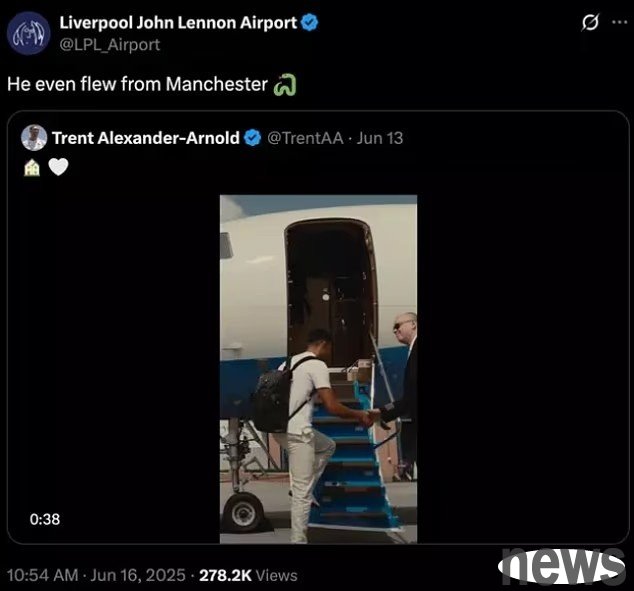634x591 pixels.
Task: Visit the @TrentAA handle
Action: point(305,138)
